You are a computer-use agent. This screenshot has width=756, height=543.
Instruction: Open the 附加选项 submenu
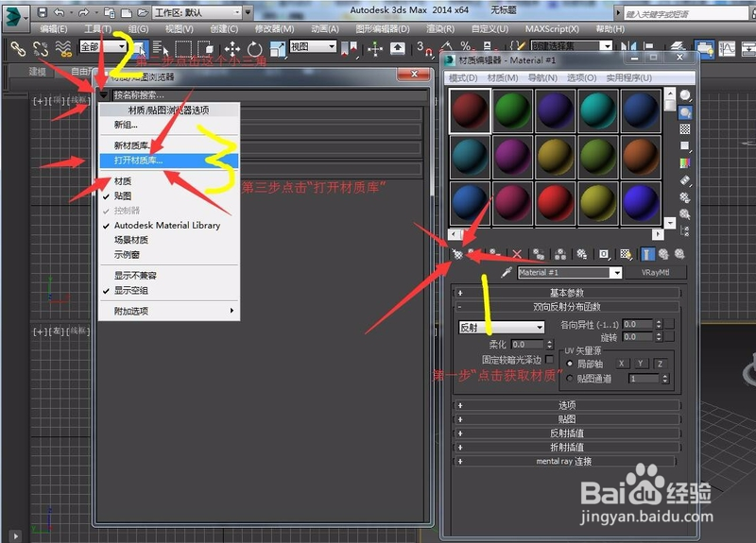coord(169,312)
